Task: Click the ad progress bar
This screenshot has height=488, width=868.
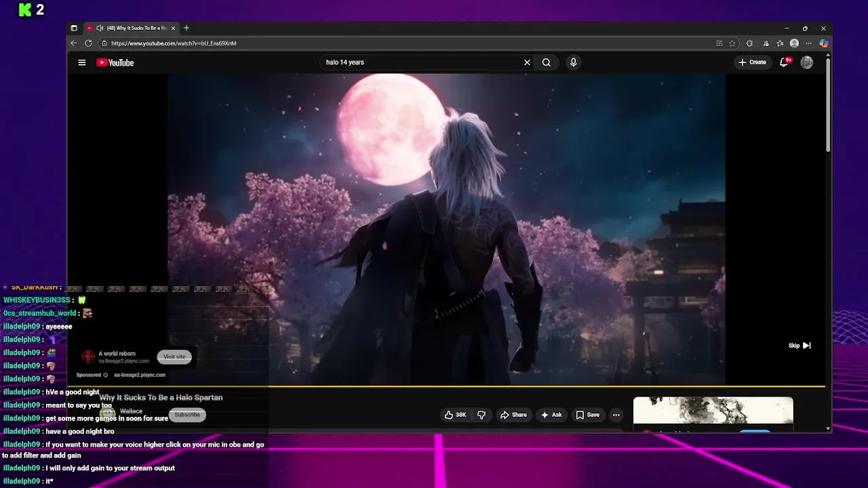Action: tap(446, 386)
